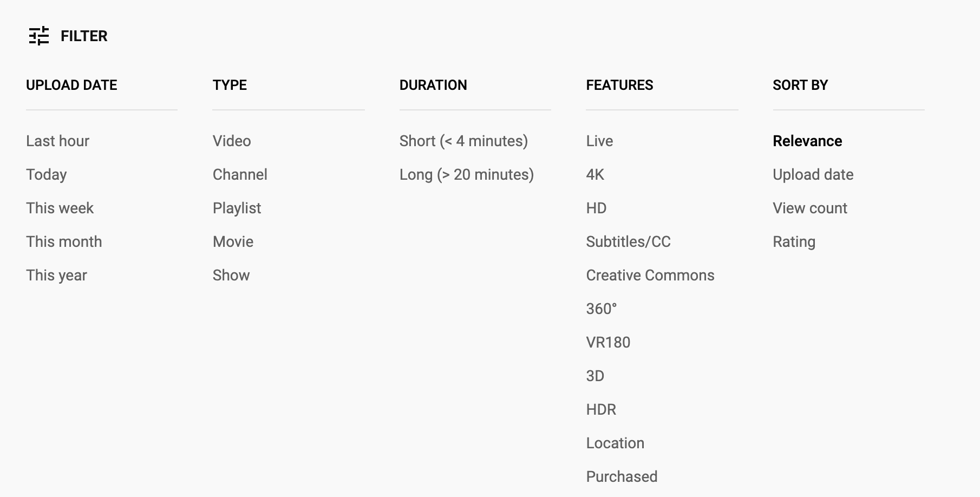Enable Creative Commons filter

[x=650, y=276]
